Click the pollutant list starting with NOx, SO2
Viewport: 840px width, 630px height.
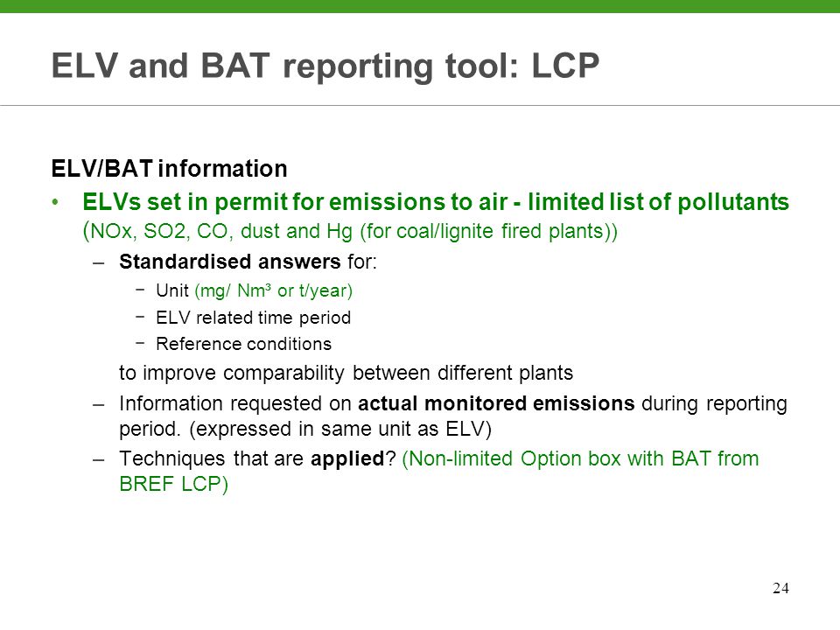350,231
